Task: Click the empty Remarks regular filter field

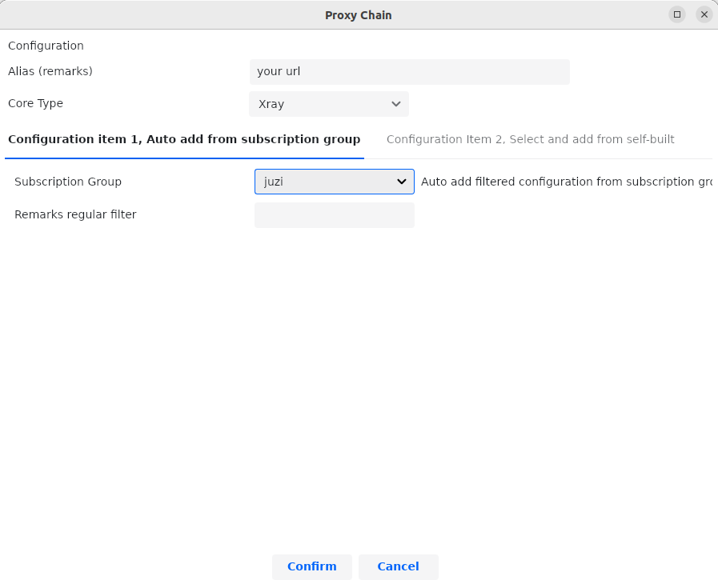Action: (334, 215)
